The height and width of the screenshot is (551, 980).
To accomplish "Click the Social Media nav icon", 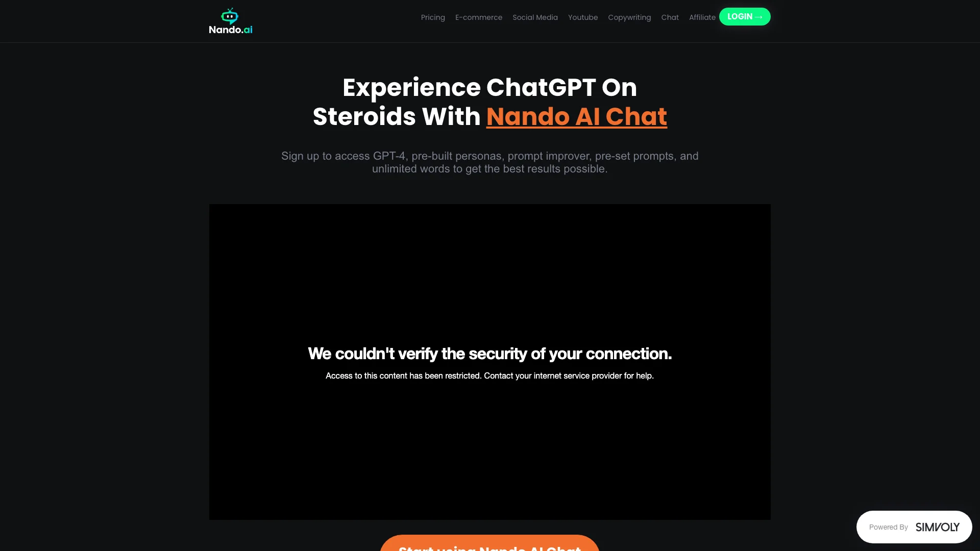I will [535, 17].
